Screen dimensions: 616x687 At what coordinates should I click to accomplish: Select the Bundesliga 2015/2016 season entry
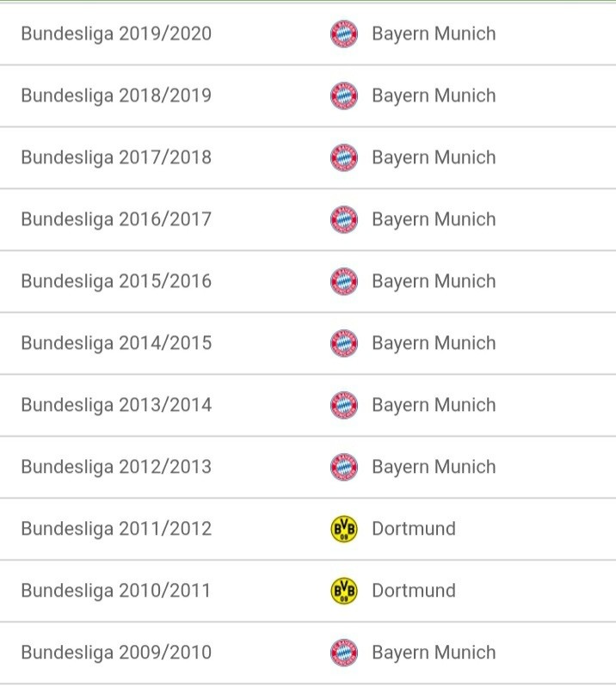(x=308, y=281)
